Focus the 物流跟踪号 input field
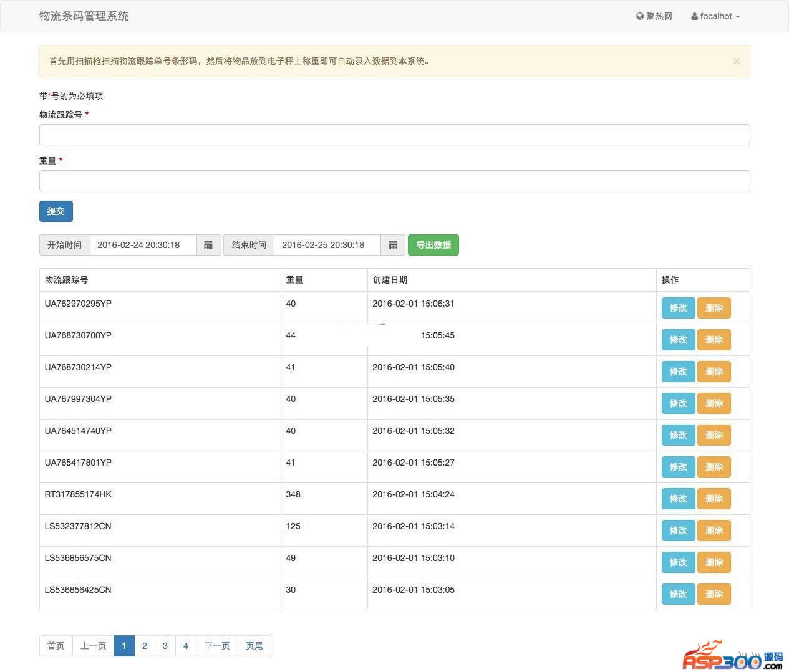This screenshot has width=789, height=672. pyautogui.click(x=394, y=135)
